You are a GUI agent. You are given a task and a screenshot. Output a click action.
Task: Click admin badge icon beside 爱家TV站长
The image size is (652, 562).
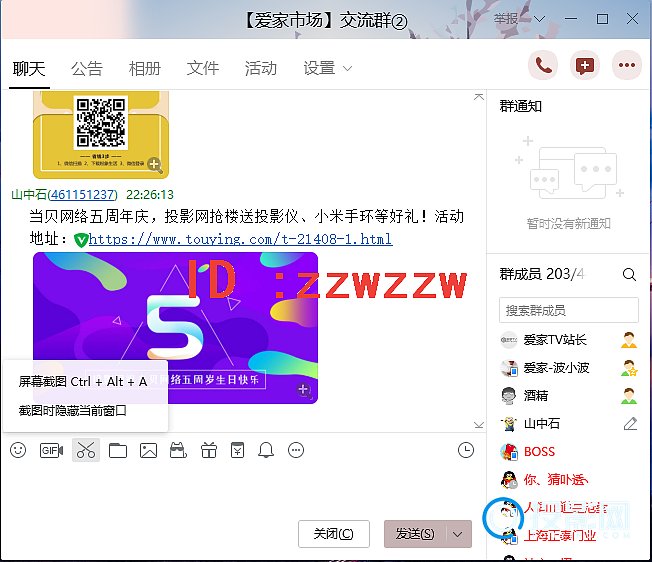pos(629,340)
